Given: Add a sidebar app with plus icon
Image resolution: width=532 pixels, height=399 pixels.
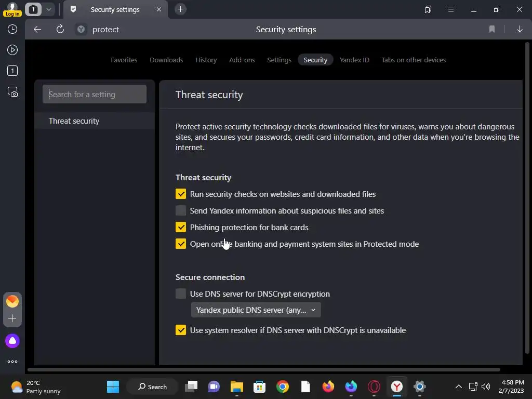Looking at the screenshot, I should 12,318.
